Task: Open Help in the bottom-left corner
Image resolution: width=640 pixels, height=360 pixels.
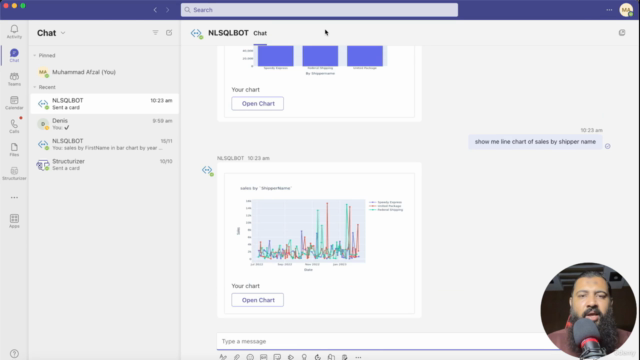Action: pos(14,353)
